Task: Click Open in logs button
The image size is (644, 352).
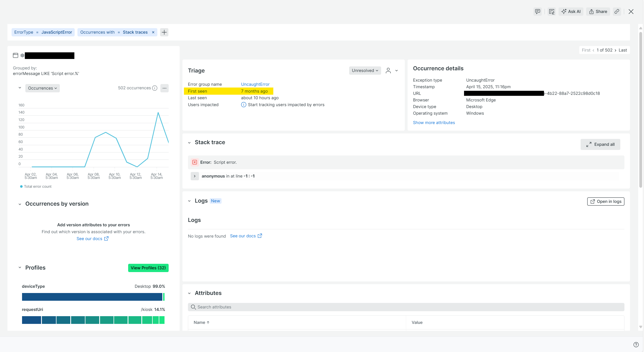Action: coord(606,201)
